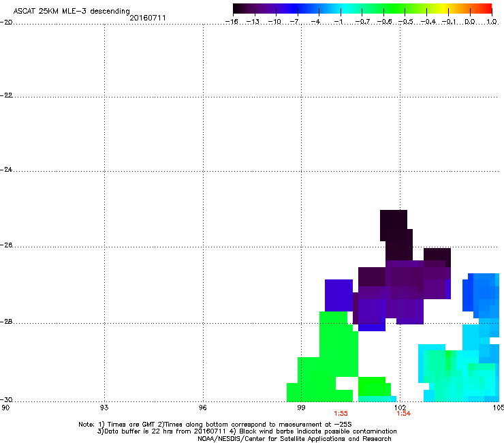Click the '-0.5' label on the color scale

406,22
